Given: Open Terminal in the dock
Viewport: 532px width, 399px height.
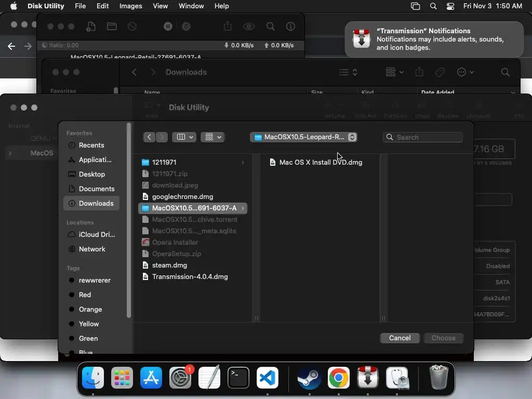Looking at the screenshot, I should pyautogui.click(x=238, y=377).
